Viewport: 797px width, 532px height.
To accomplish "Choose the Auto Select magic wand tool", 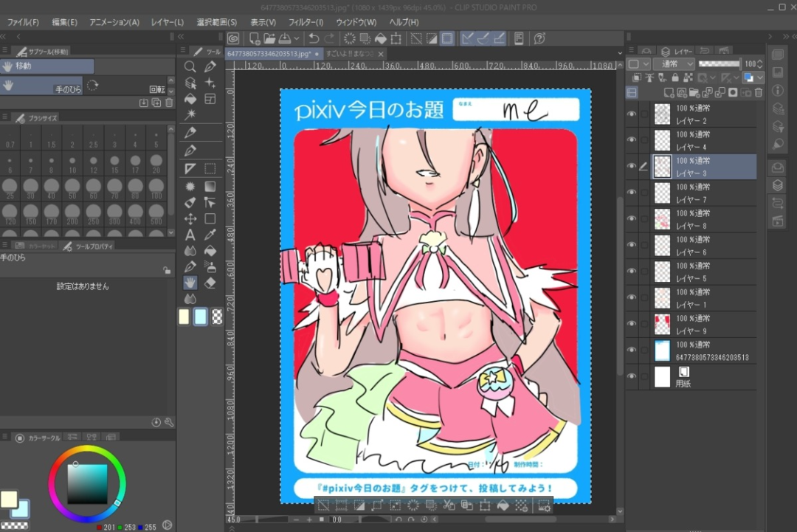I will [190, 114].
